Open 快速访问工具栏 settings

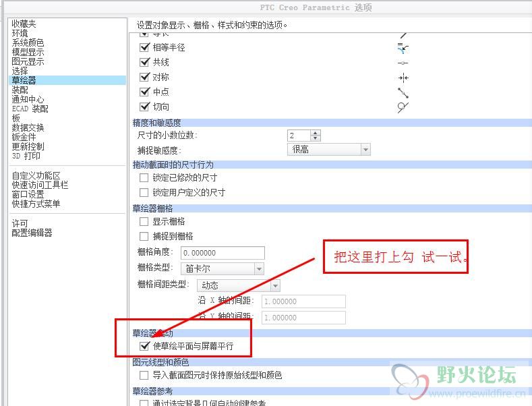(x=40, y=185)
